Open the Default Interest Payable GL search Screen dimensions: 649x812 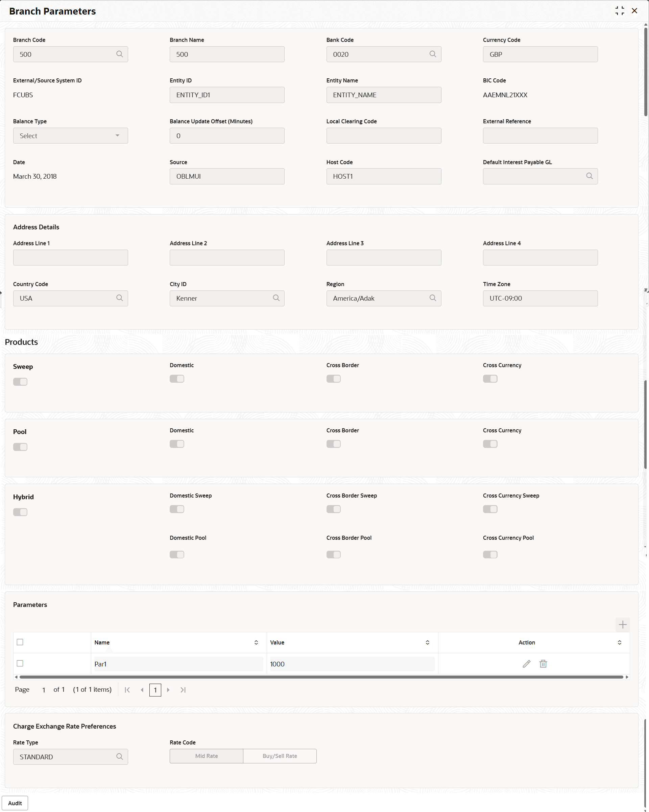tap(590, 176)
